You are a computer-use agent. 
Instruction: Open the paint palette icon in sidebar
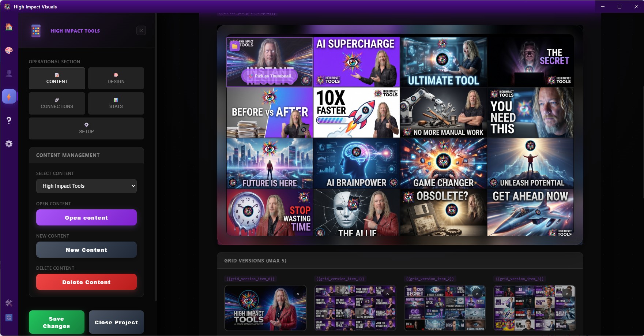9,50
